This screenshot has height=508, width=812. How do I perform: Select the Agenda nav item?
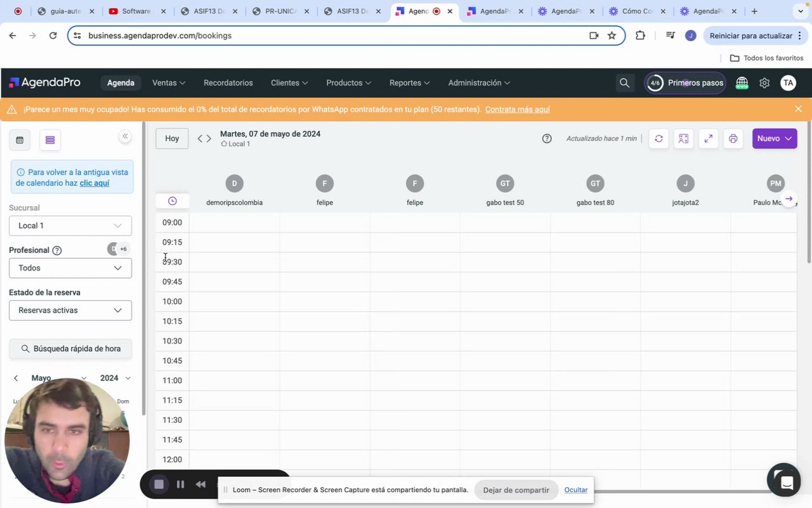point(121,83)
